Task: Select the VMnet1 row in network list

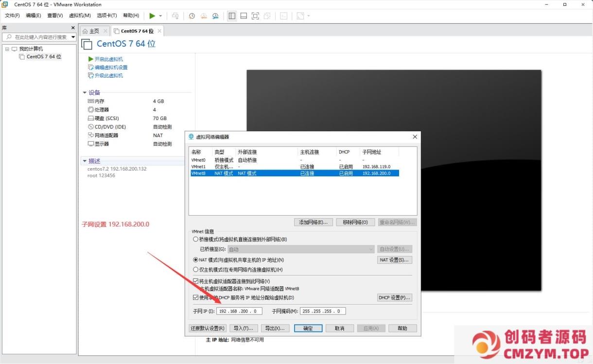Action: click(295, 167)
